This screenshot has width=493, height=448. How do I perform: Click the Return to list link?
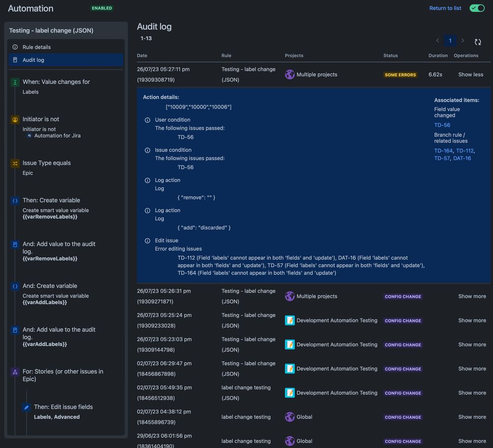(x=445, y=8)
